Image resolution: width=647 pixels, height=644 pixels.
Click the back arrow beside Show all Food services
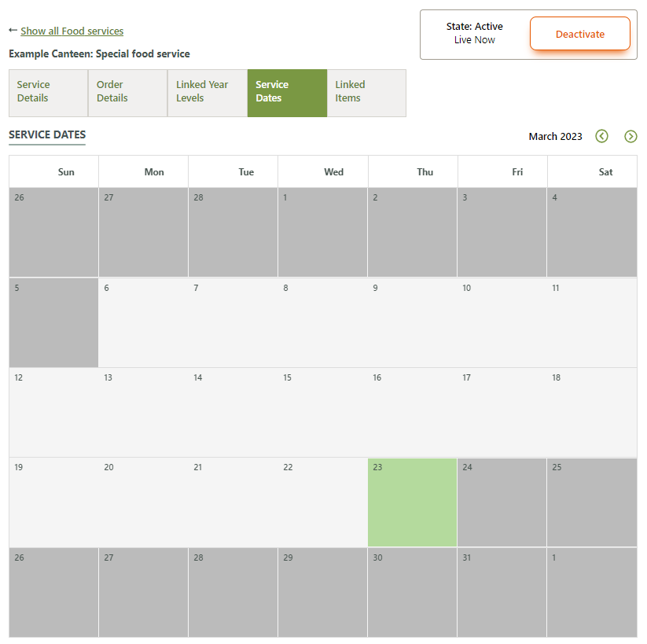(13, 31)
